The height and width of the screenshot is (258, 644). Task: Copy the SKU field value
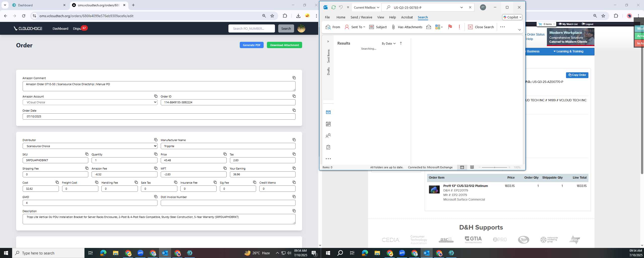pos(87,154)
